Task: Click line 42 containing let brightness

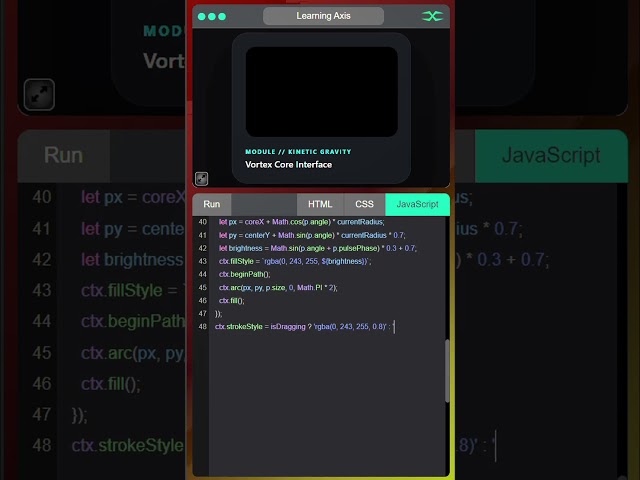Action: tap(318, 248)
